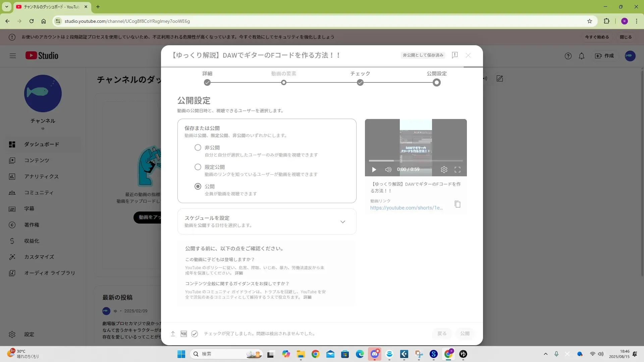Click the send feedback icon in dialog header

(x=455, y=55)
